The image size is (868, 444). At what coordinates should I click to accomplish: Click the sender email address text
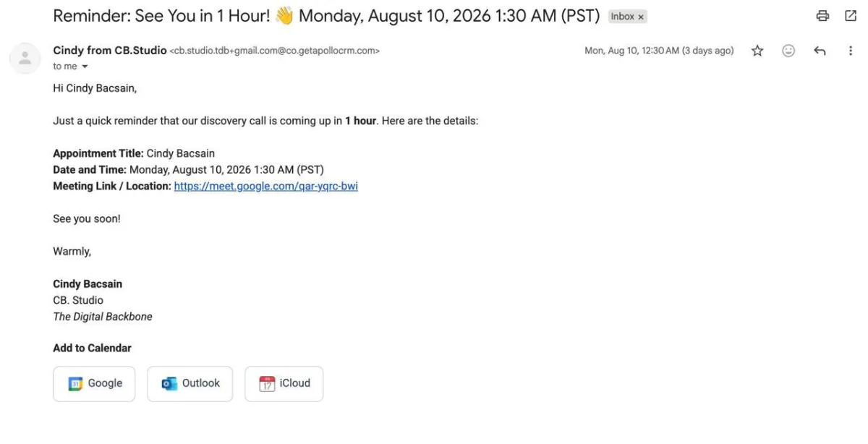[275, 51]
